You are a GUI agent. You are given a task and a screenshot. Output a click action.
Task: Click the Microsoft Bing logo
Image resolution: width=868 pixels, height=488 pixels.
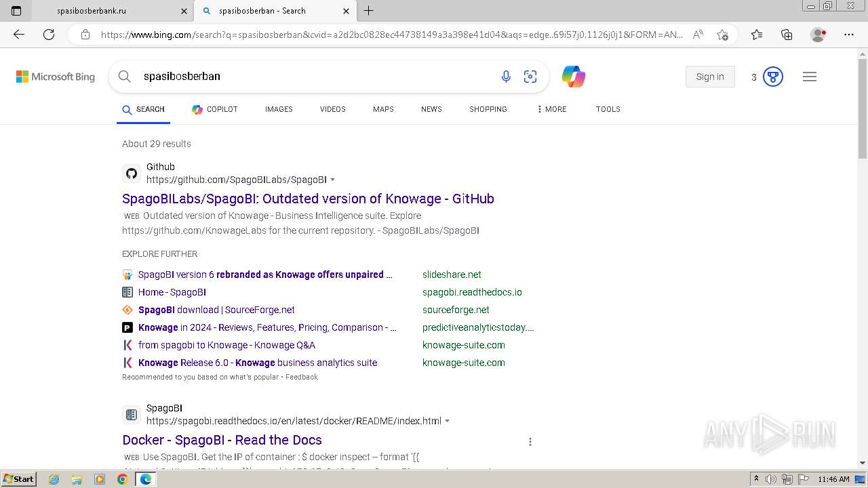click(56, 77)
